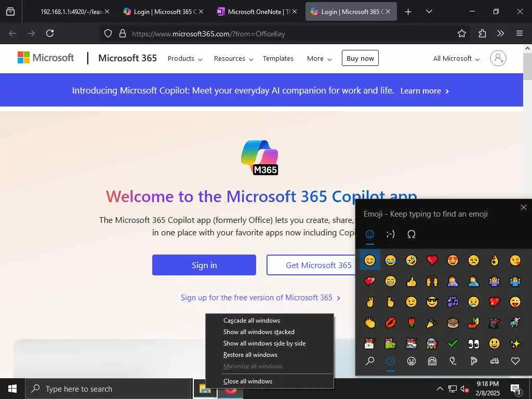
Task: Switch to the Omega symbols tab
Action: [411, 234]
